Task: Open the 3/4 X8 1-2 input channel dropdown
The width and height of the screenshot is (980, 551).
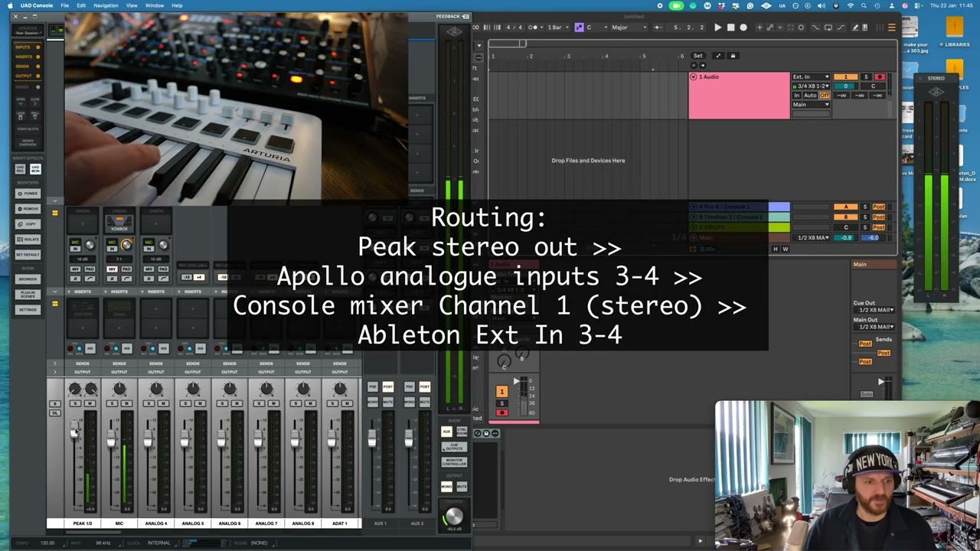Action: 811,86
